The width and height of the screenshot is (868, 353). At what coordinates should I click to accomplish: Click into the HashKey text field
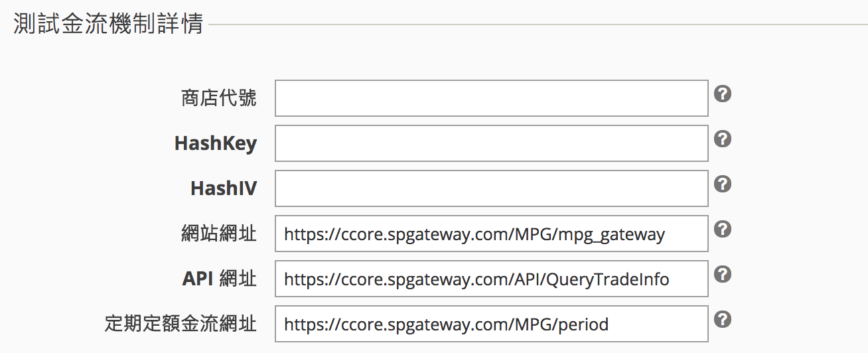pyautogui.click(x=492, y=143)
